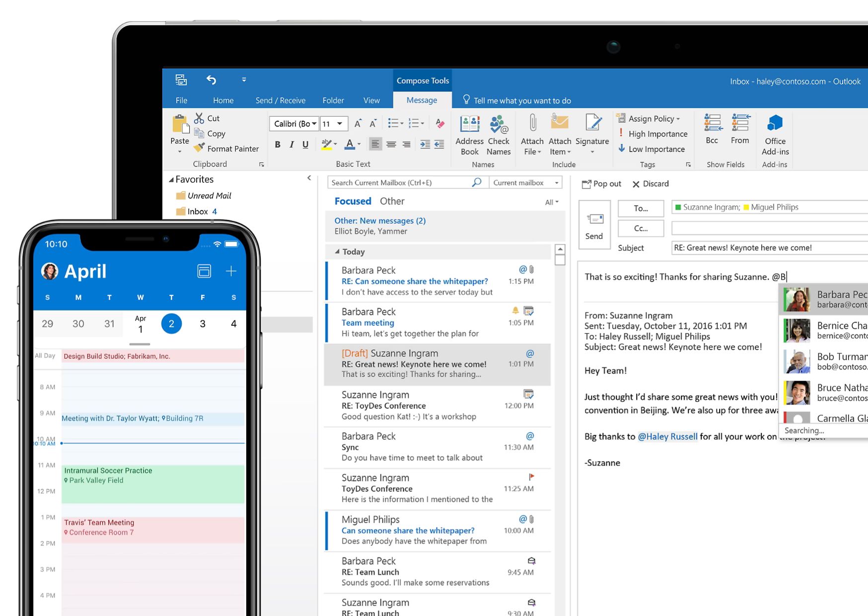Open the Folder tab
The height and width of the screenshot is (616, 868).
(x=333, y=100)
